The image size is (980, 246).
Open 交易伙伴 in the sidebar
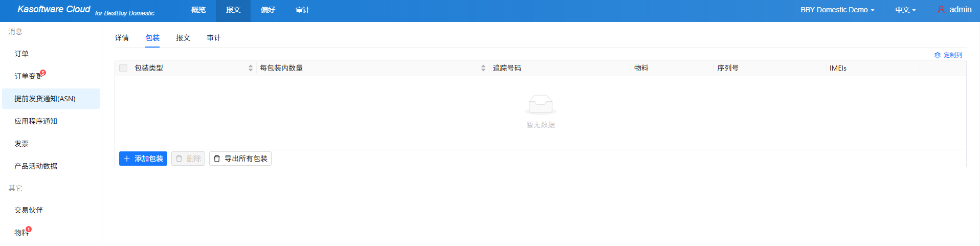pos(51,210)
